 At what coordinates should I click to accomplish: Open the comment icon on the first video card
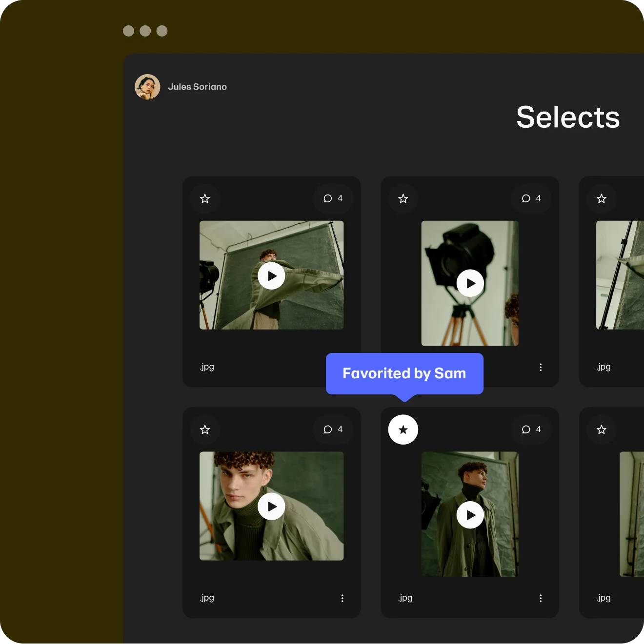tap(333, 198)
